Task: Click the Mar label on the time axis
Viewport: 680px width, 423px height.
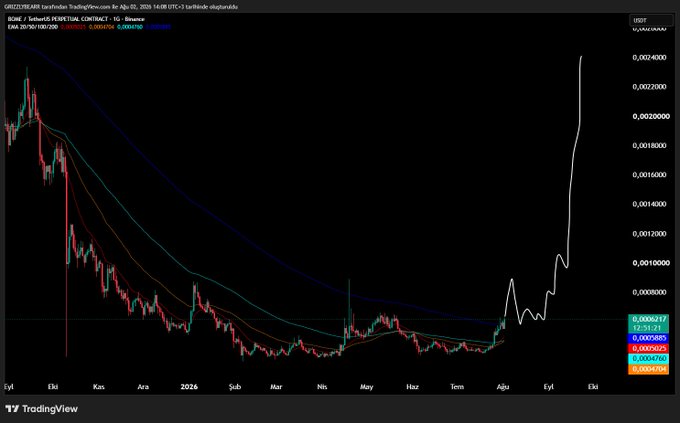Action: click(276, 387)
